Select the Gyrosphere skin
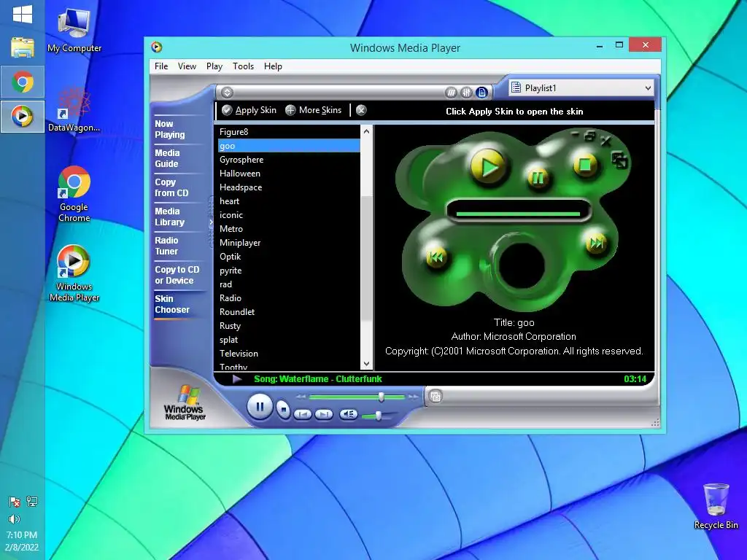The height and width of the screenshot is (560, 747). (x=289, y=160)
